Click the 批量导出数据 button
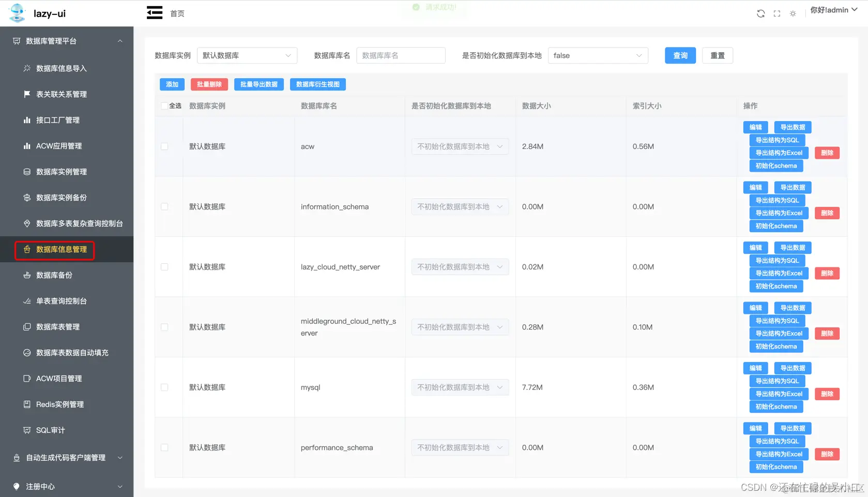The image size is (868, 497). pos(259,84)
